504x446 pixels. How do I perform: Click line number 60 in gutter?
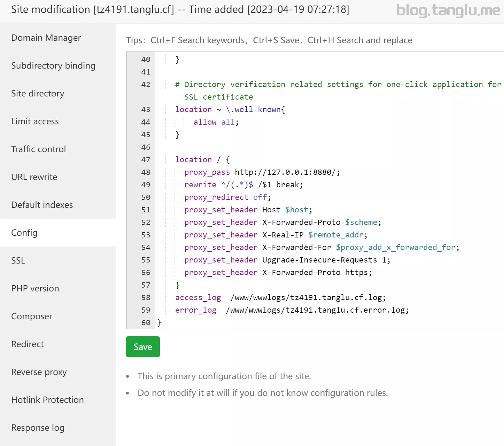click(x=146, y=323)
